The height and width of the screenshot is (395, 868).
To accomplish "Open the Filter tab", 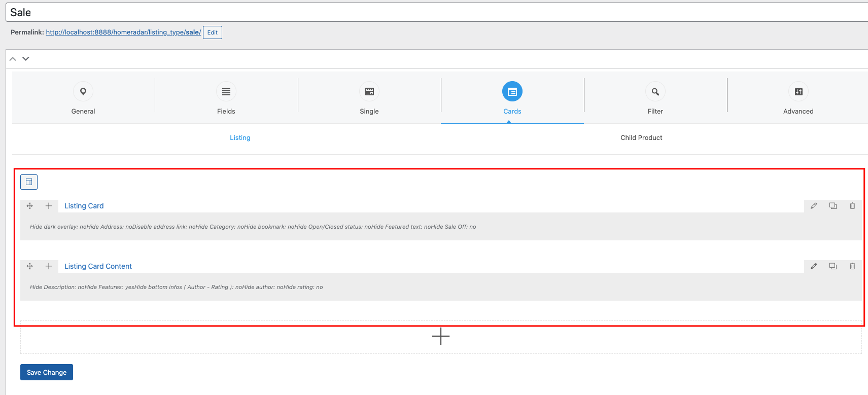I will 655,98.
